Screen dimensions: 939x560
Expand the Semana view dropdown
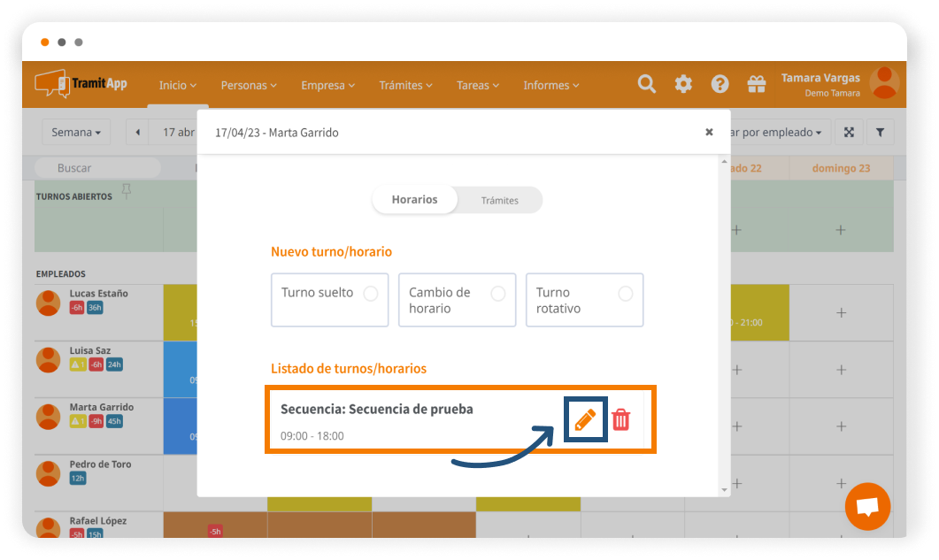click(75, 133)
